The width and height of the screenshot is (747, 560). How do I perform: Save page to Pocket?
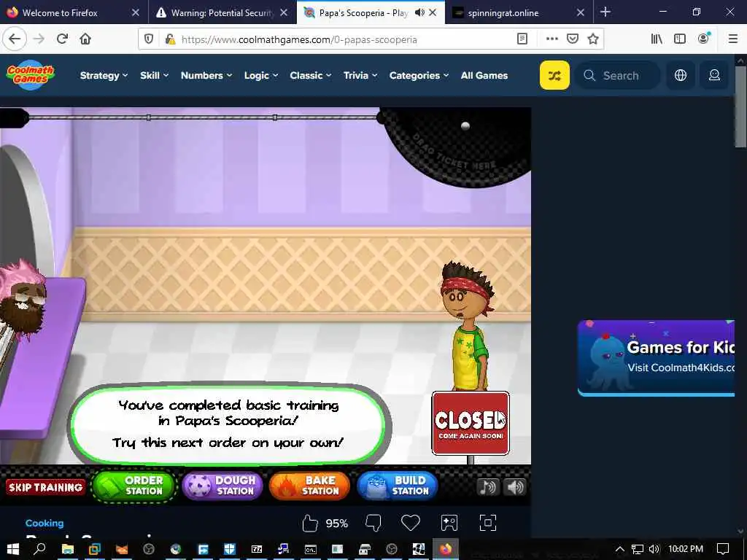(x=572, y=39)
